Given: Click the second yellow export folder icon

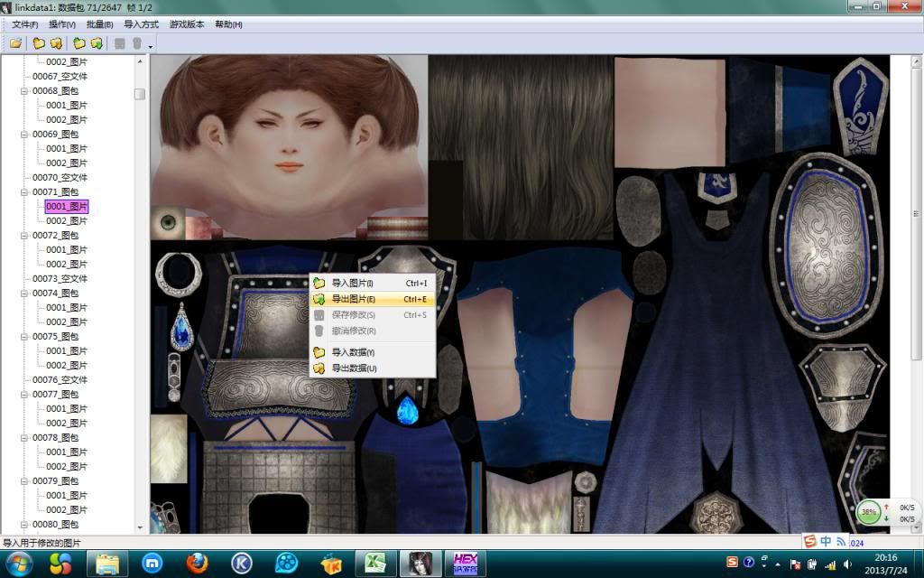Looking at the screenshot, I should [x=56, y=43].
